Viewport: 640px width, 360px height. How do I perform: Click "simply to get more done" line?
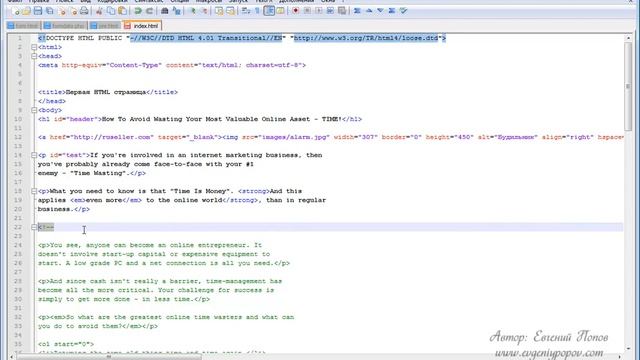click(124, 299)
